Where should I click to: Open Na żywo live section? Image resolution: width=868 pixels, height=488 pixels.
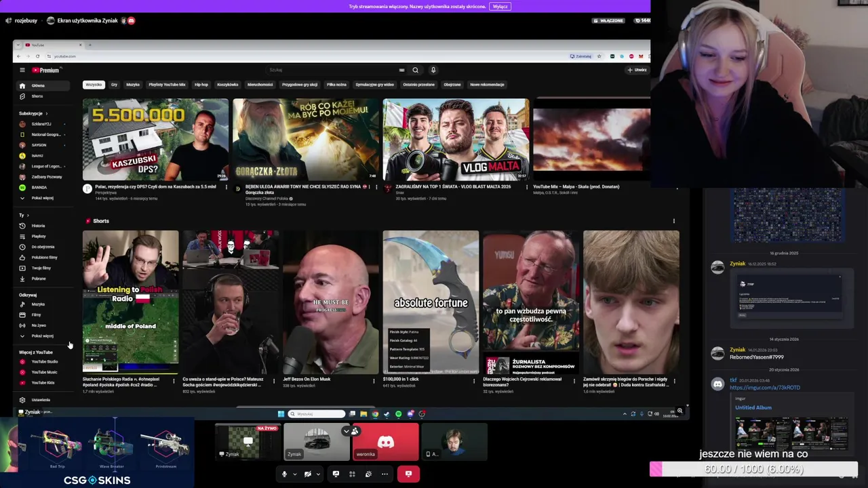(43, 325)
